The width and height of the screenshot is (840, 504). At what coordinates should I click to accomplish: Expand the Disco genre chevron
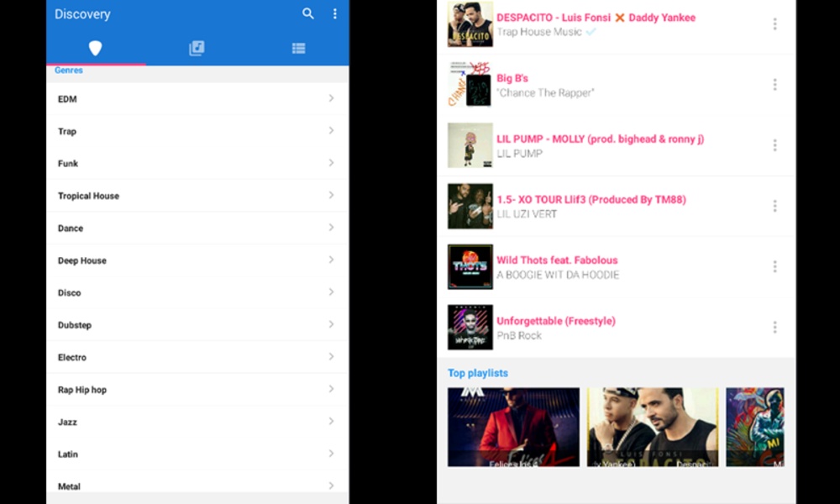331,292
